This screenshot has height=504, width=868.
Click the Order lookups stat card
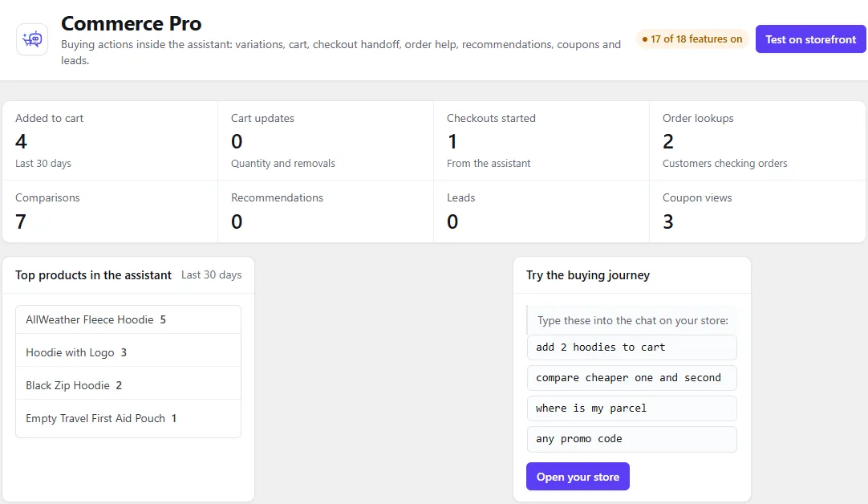tap(757, 140)
